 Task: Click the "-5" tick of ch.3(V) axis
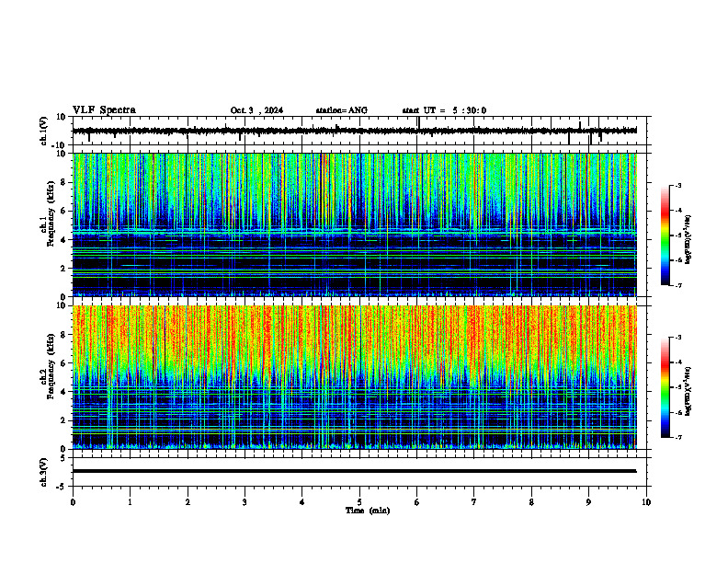(62, 487)
